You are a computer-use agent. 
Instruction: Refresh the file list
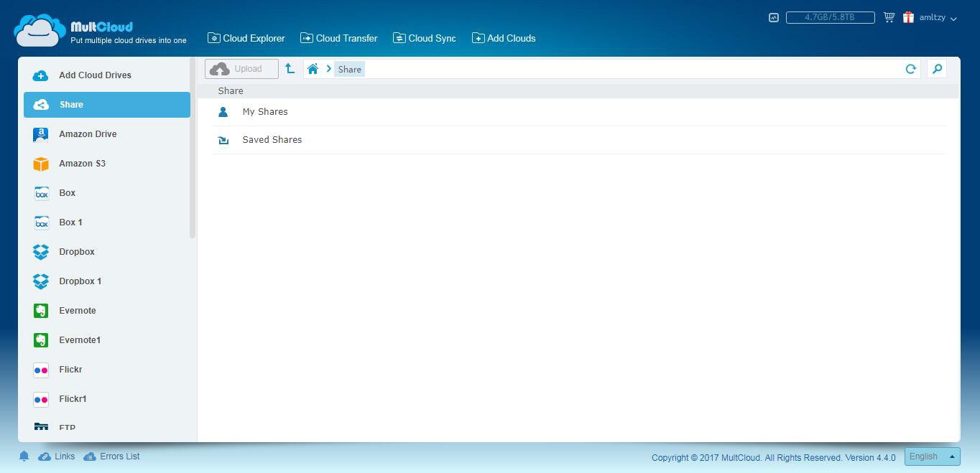tap(910, 69)
